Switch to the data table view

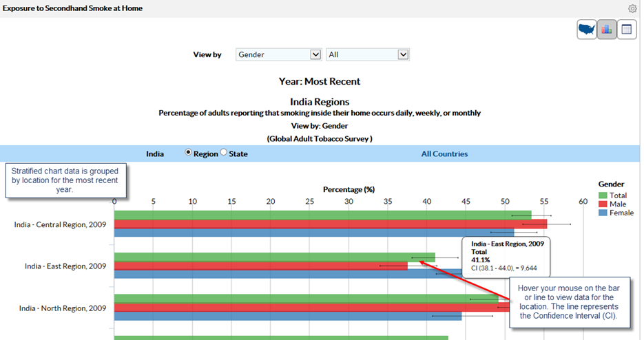(x=627, y=30)
